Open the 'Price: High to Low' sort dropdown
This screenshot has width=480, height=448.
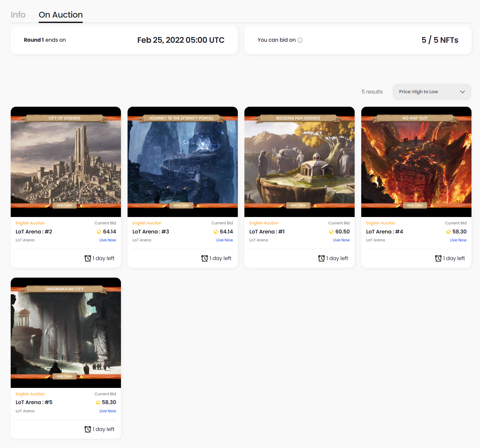coord(432,92)
